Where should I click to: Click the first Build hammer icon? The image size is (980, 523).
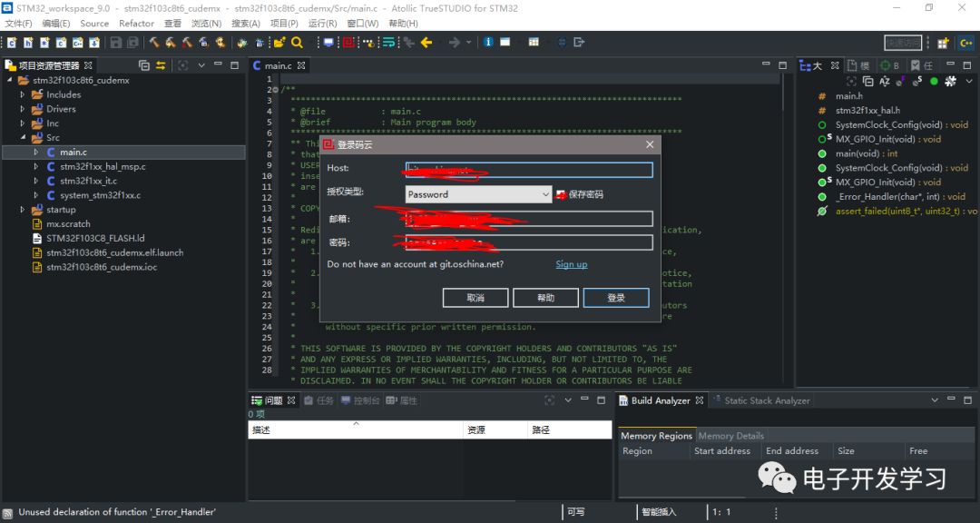coord(153,43)
